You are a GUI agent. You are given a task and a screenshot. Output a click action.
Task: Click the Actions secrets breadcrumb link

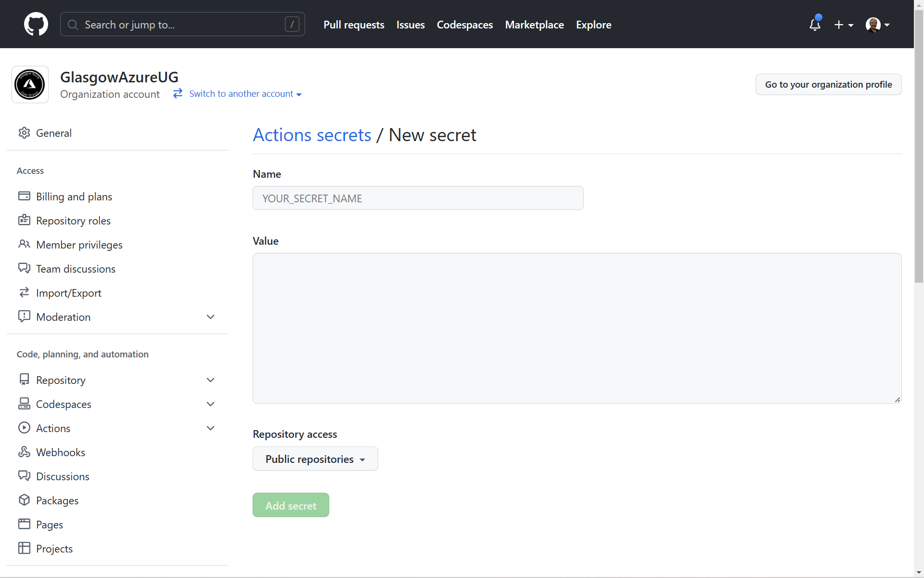point(312,134)
